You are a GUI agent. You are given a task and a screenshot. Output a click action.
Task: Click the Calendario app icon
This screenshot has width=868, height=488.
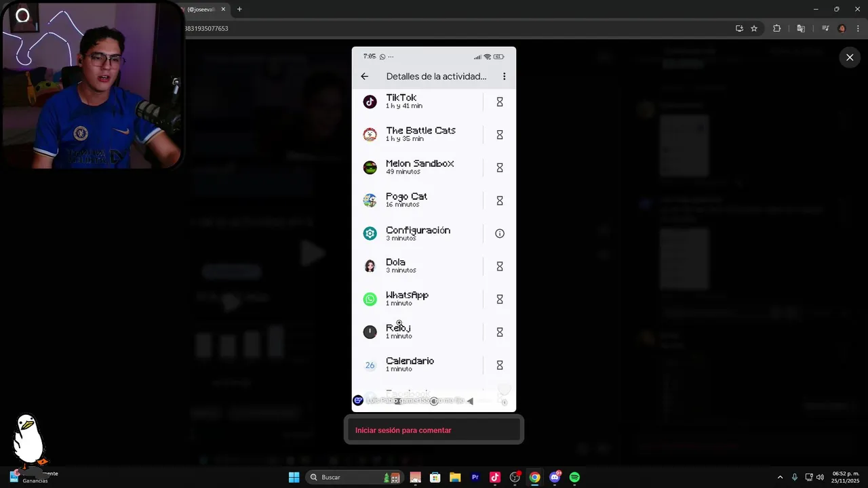point(370,365)
